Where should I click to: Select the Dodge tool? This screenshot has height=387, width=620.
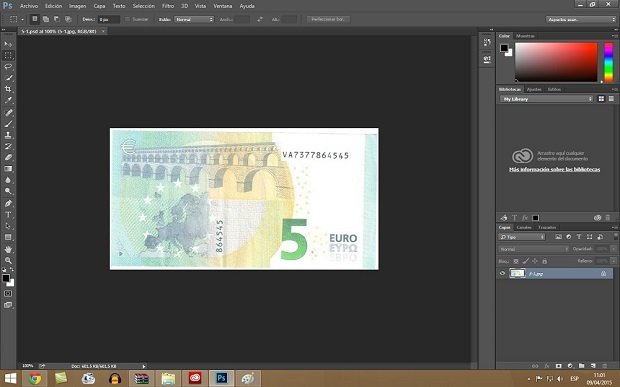[8, 191]
